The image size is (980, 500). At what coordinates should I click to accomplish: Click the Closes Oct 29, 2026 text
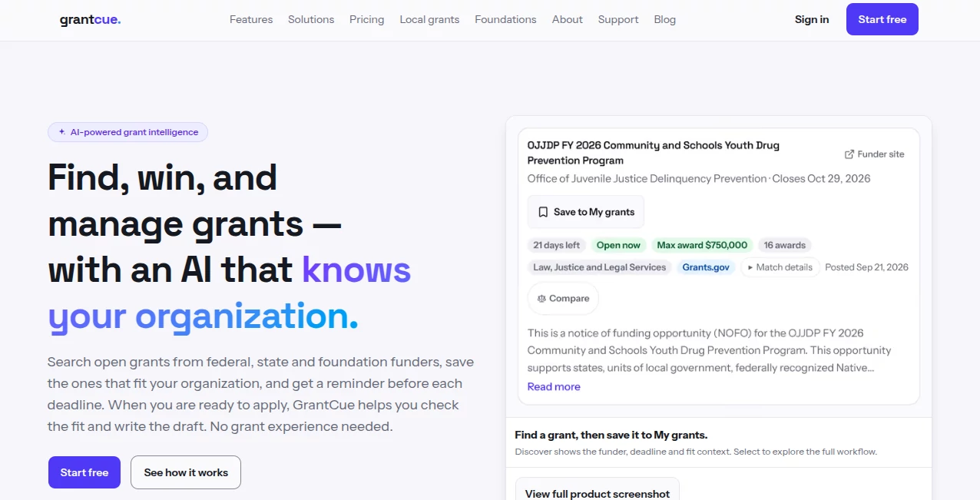click(x=821, y=179)
